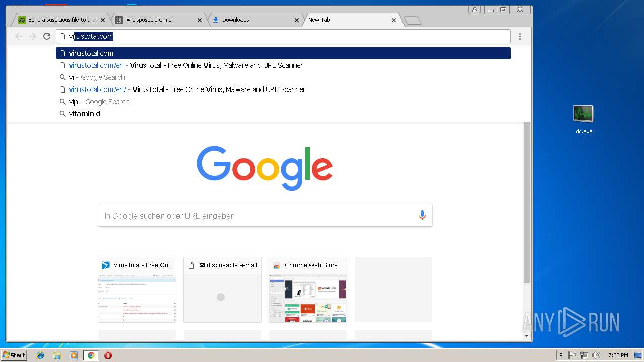The height and width of the screenshot is (362, 644).
Task: Click the browser back arrow
Action: 19,36
